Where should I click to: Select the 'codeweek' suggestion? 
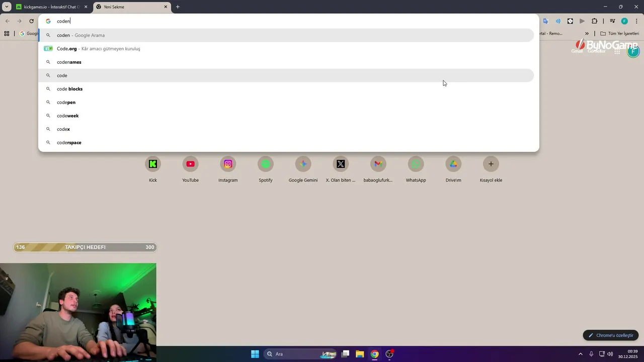[286, 116]
